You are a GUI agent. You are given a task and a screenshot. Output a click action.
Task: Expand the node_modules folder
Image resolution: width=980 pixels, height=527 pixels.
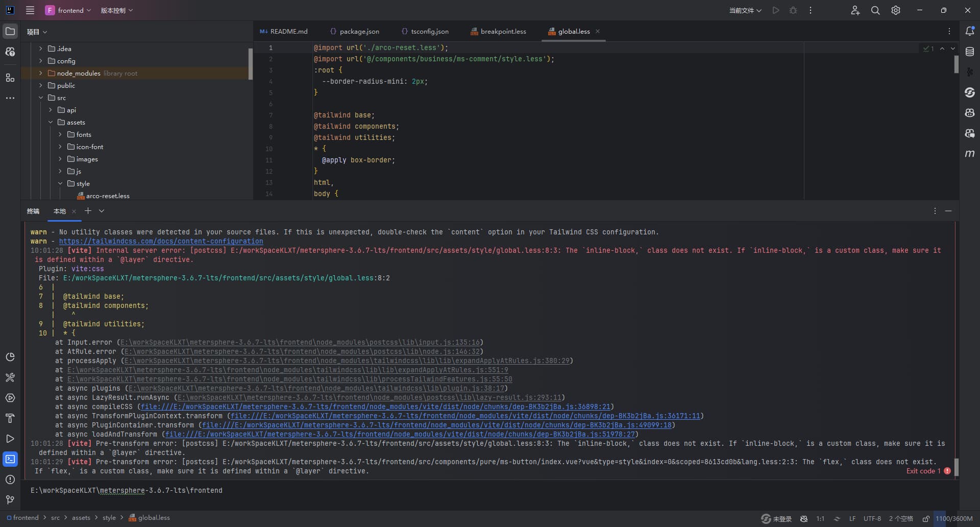coord(41,74)
